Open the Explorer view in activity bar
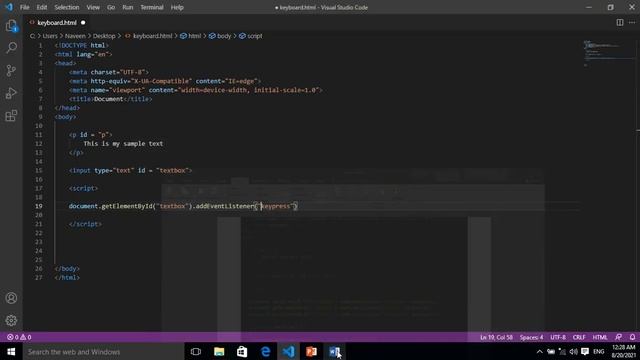Screen dimensions: 640x360 click(x=11, y=26)
